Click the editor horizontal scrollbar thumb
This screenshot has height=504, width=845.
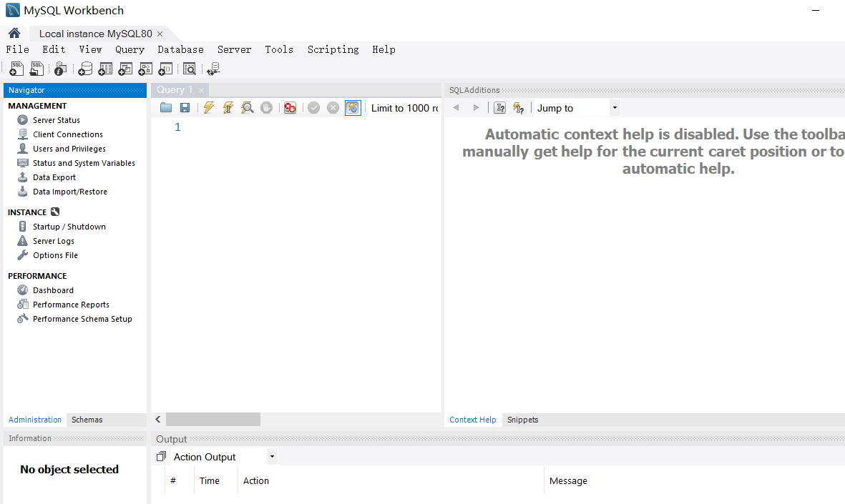(213, 420)
